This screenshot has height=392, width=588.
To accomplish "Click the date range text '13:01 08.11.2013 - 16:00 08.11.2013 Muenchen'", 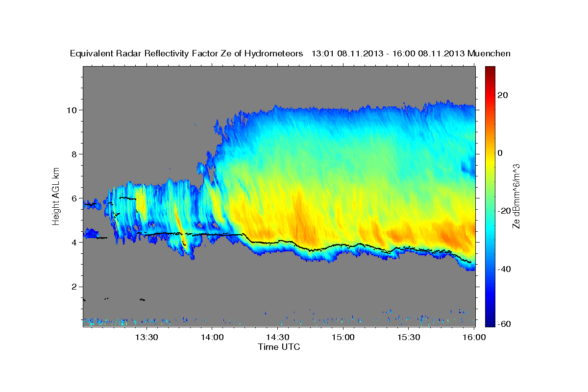I will coord(411,53).
